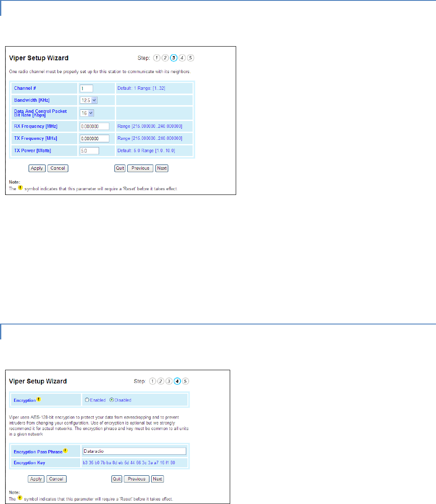This screenshot has width=436, height=504.
Task: Select highlighted step 3 circle in radio channel wizard
Action: (x=174, y=58)
